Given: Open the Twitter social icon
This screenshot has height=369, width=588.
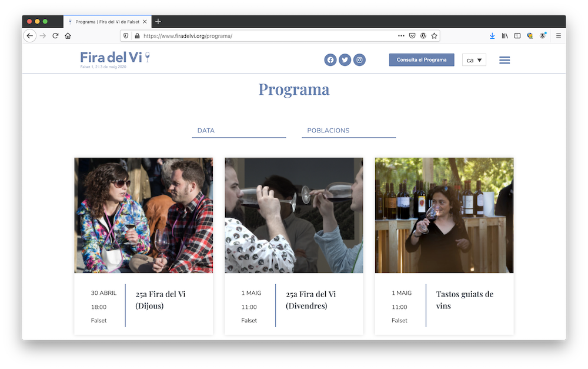Looking at the screenshot, I should pyautogui.click(x=345, y=60).
